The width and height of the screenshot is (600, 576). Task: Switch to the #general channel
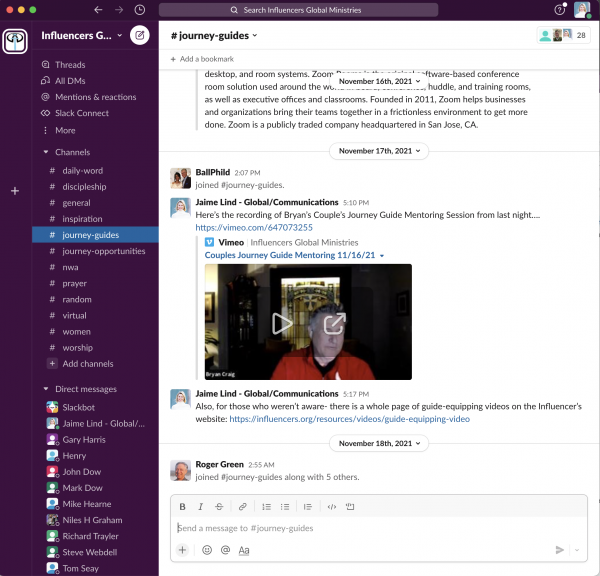(95, 203)
